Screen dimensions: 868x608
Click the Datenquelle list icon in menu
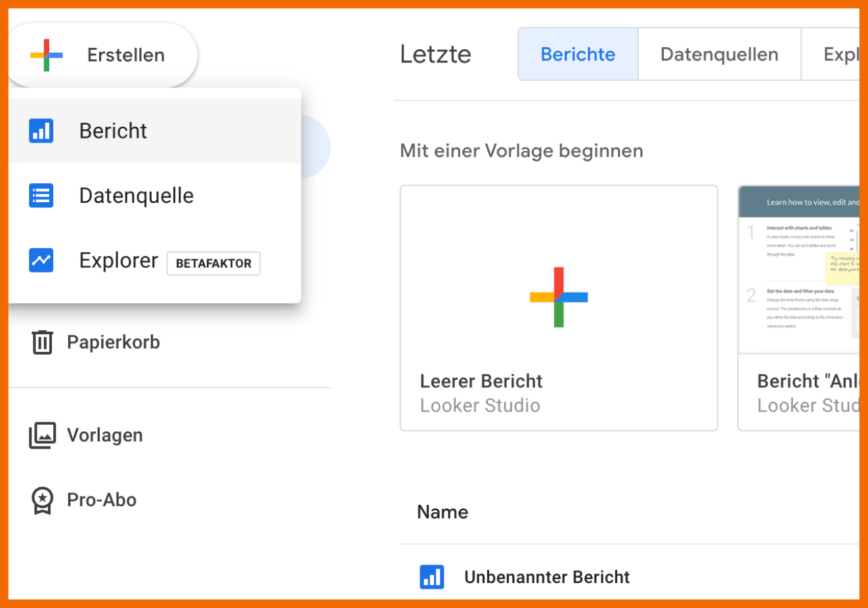pyautogui.click(x=41, y=196)
